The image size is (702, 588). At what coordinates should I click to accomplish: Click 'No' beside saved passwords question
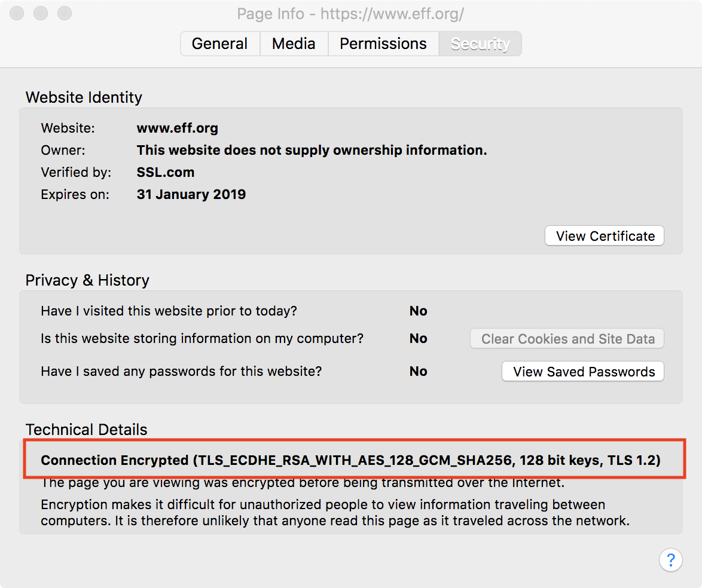[419, 372]
